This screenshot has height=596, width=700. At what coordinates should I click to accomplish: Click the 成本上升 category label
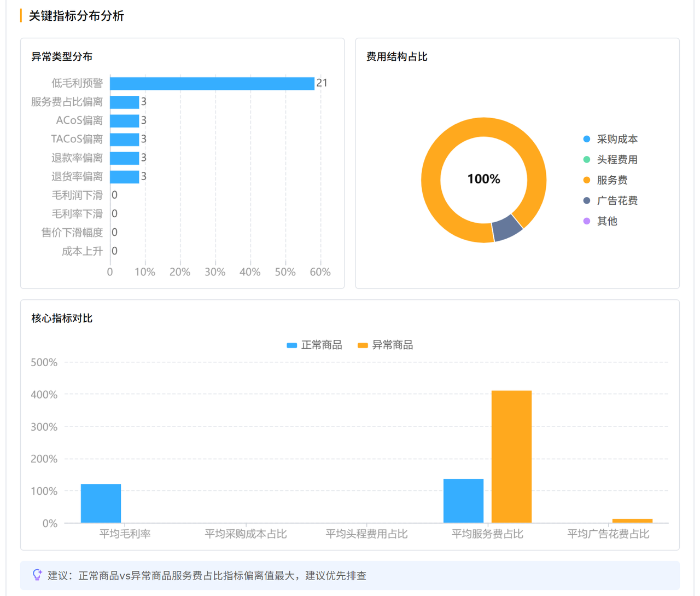click(83, 251)
